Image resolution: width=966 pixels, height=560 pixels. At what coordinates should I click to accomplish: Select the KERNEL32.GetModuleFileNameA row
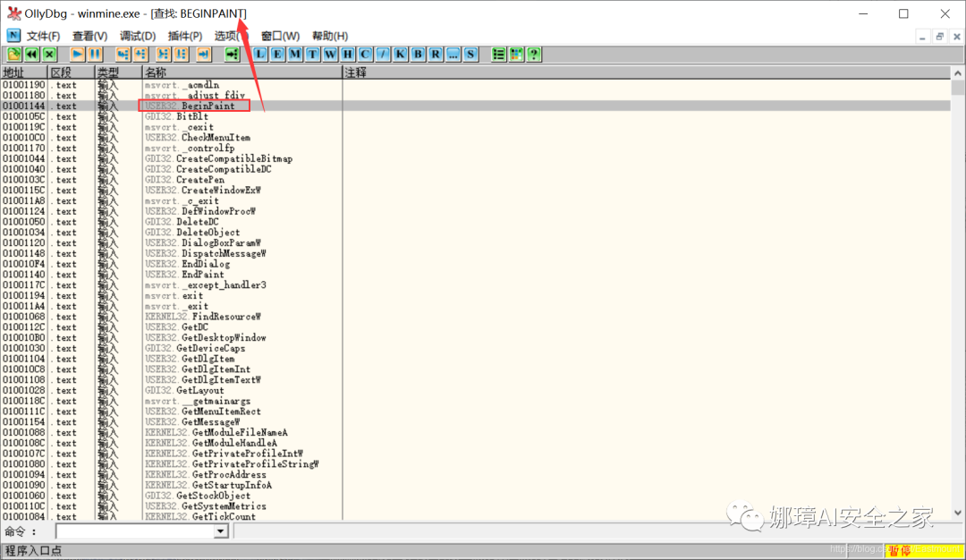(476, 432)
